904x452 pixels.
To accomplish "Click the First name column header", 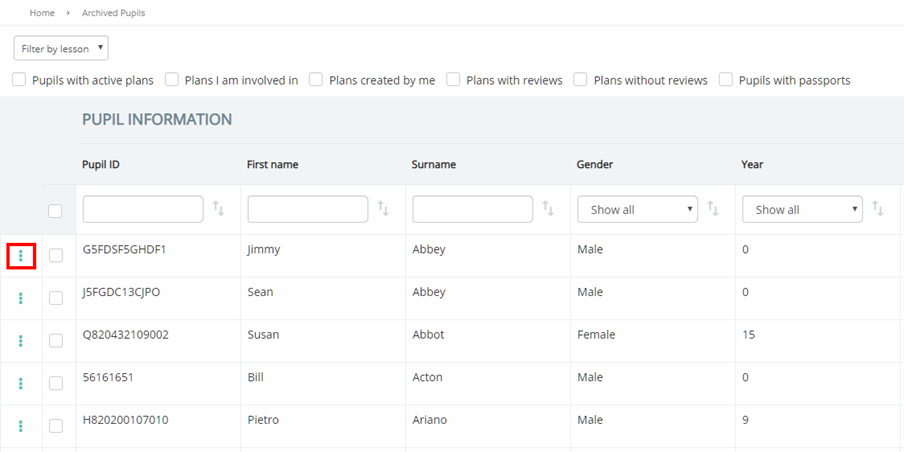I will click(x=273, y=164).
